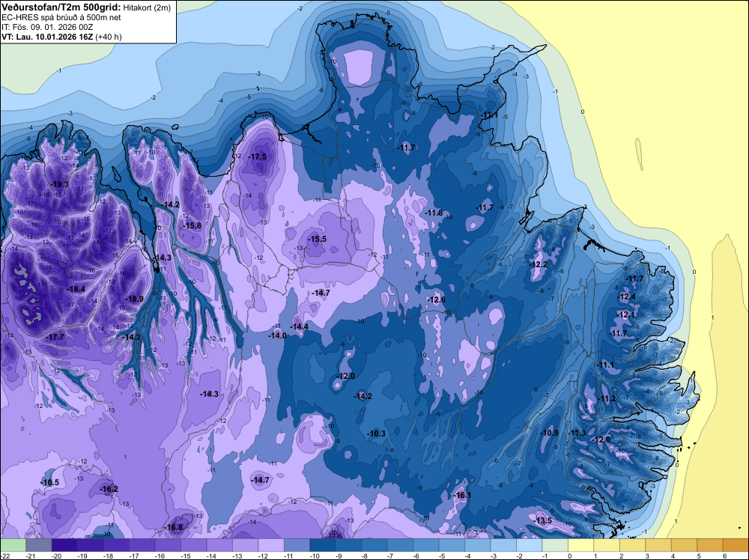
Task: Click the -17.5 temperature value on the map
Action: 258,156
